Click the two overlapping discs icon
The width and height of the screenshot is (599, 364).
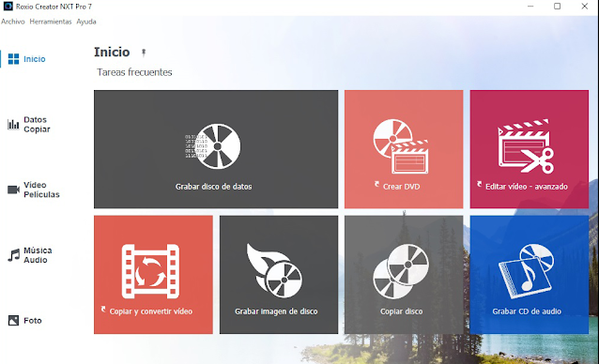point(401,271)
